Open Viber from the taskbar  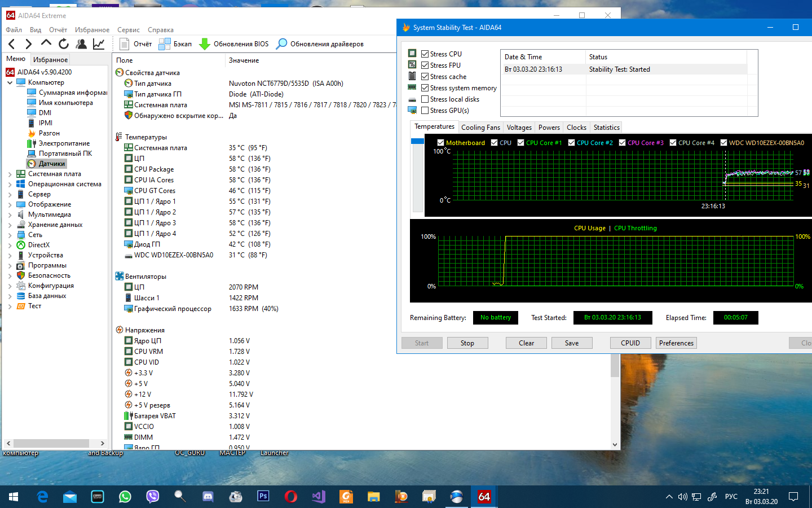153,497
